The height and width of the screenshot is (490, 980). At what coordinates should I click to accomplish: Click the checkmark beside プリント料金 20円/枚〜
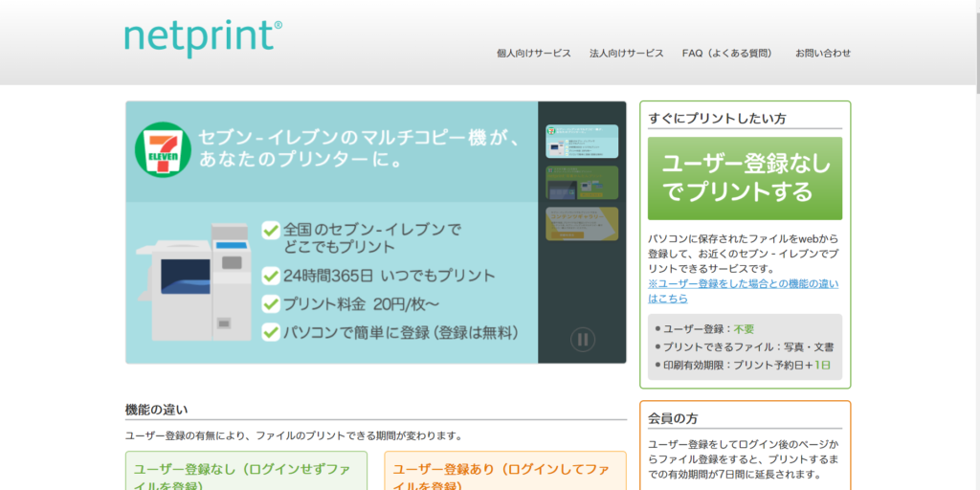pos(271,304)
